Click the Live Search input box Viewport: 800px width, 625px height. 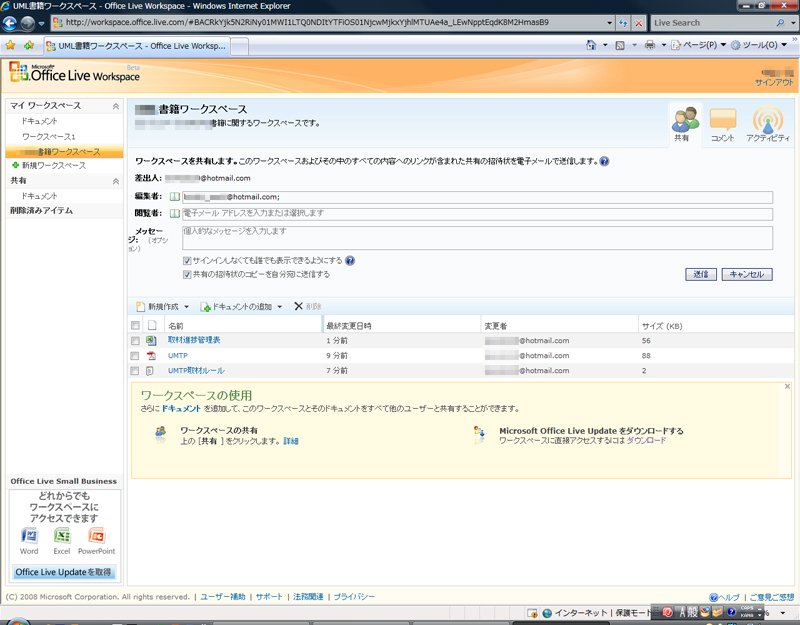click(x=713, y=23)
